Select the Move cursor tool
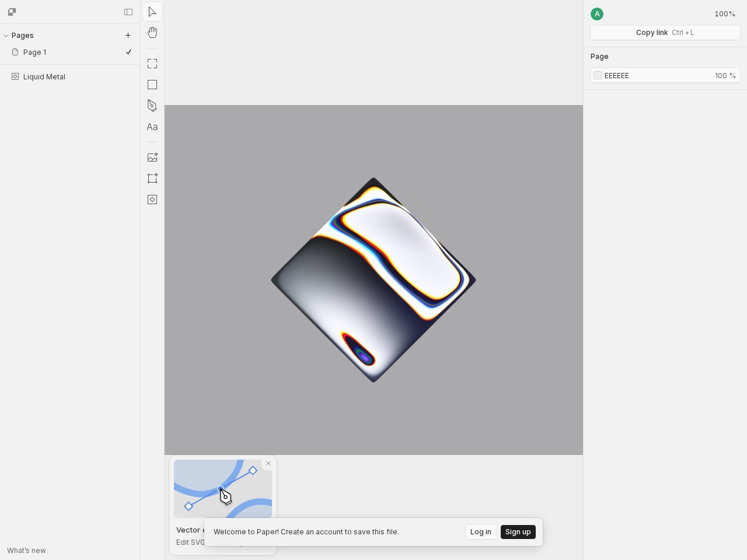Screen dimensions: 747x560 (152, 12)
